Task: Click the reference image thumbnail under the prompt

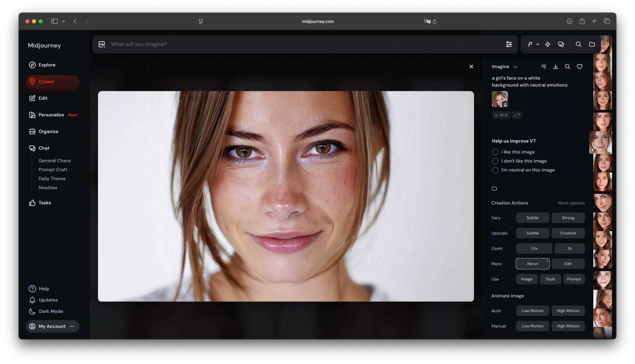Action: coord(500,99)
